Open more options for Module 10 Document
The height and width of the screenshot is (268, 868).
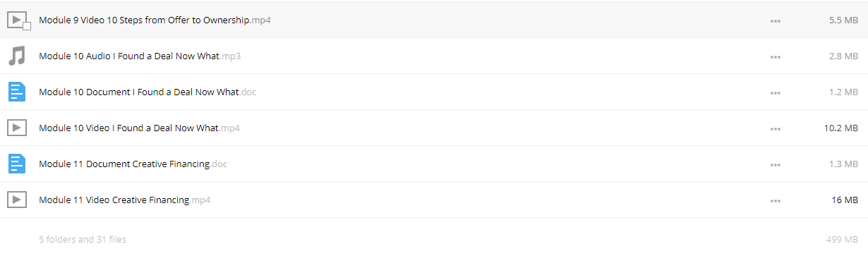click(776, 92)
